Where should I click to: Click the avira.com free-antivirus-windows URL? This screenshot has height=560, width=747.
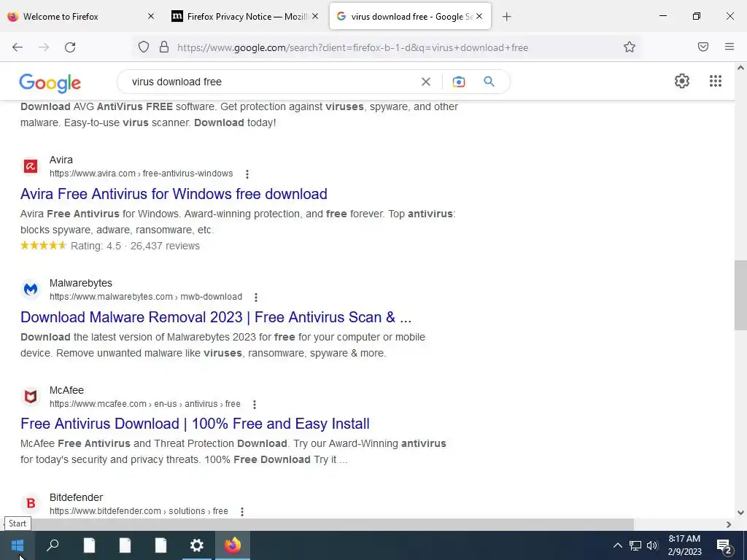(x=141, y=174)
